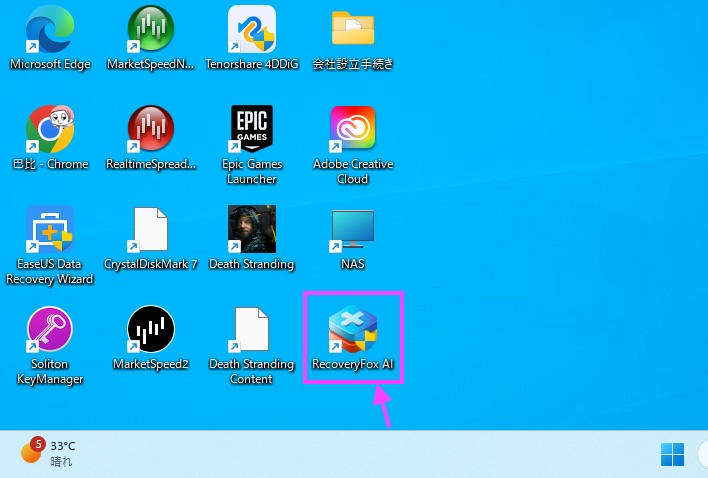Click the 晴れ weather condition text
The width and height of the screenshot is (708, 478).
[61, 461]
